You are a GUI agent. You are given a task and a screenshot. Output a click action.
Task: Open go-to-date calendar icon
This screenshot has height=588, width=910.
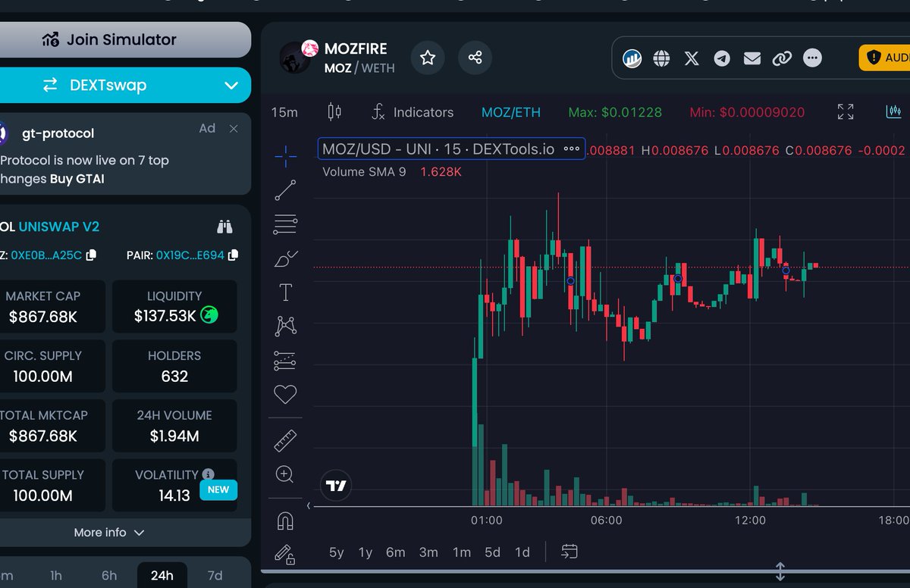[570, 552]
